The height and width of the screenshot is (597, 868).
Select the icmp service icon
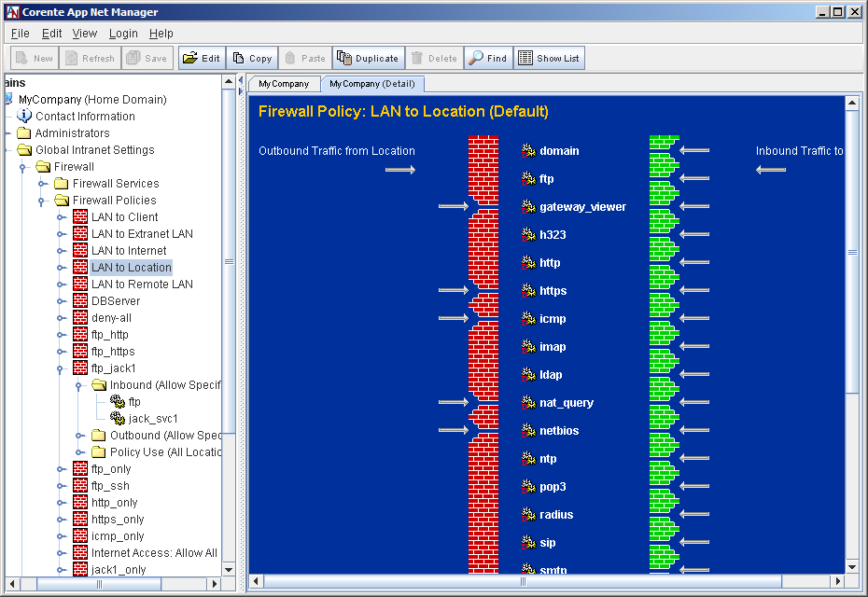(528, 319)
